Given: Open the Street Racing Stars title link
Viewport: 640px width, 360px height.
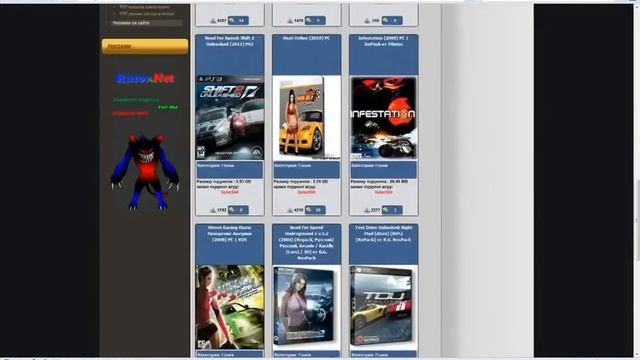Looking at the screenshot, I should pos(229,233).
